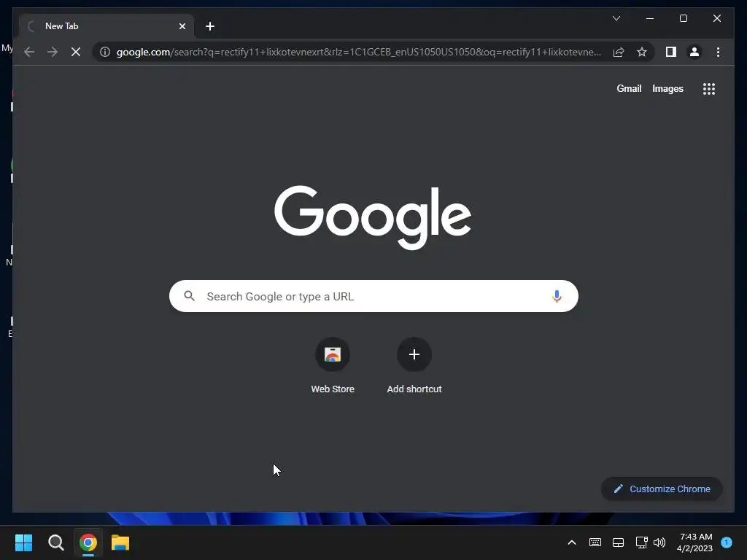Minimize the Chrome window
This screenshot has width=747, height=560.
(x=650, y=18)
